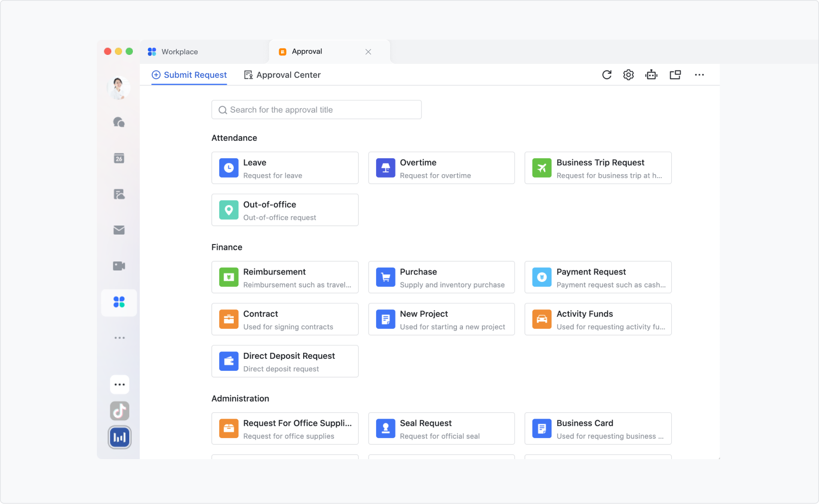Select the Seal Request card
This screenshot has width=819, height=504.
(x=441, y=428)
